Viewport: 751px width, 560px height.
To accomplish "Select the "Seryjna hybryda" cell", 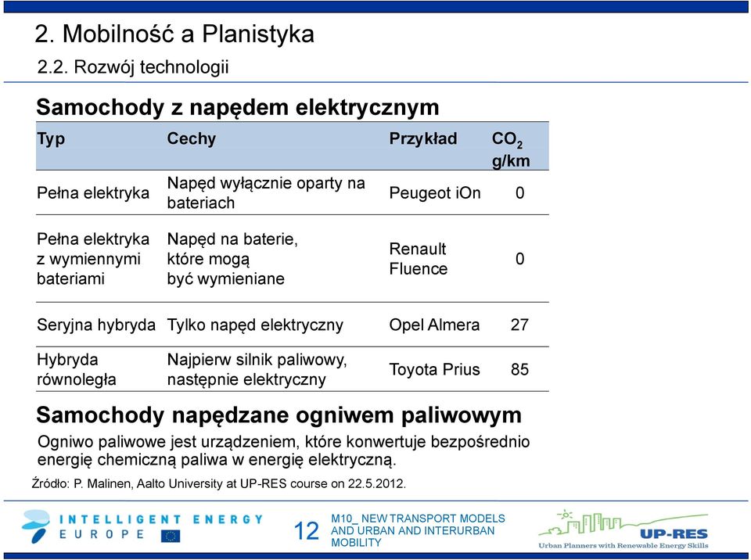I will click(x=96, y=325).
